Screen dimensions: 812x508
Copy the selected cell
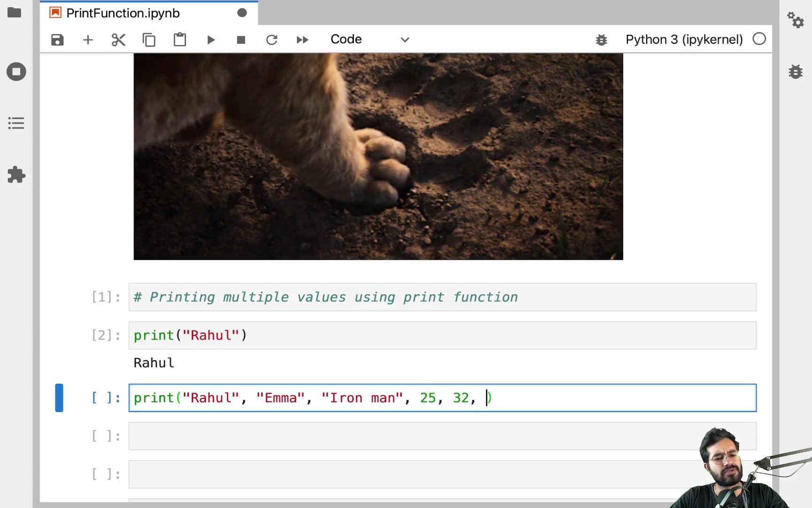(x=149, y=40)
